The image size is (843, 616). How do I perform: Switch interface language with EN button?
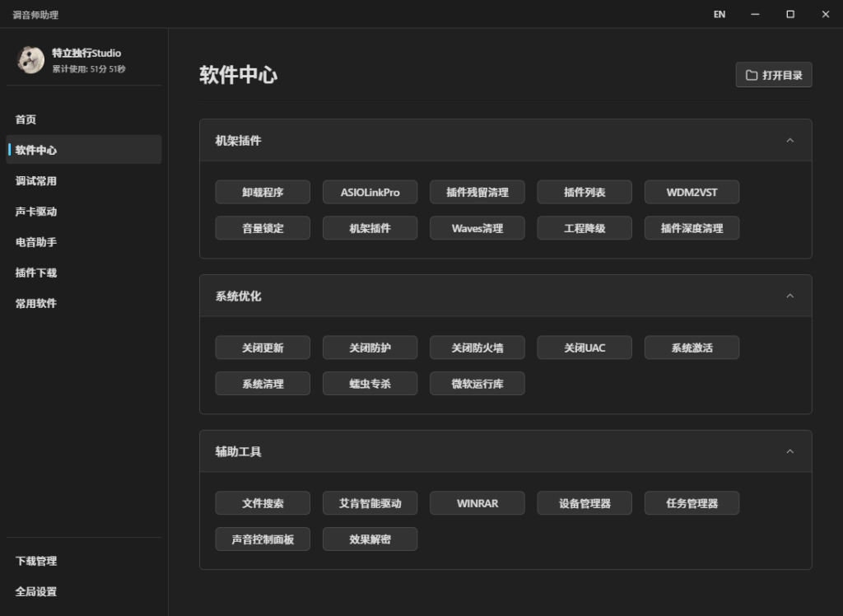719,14
